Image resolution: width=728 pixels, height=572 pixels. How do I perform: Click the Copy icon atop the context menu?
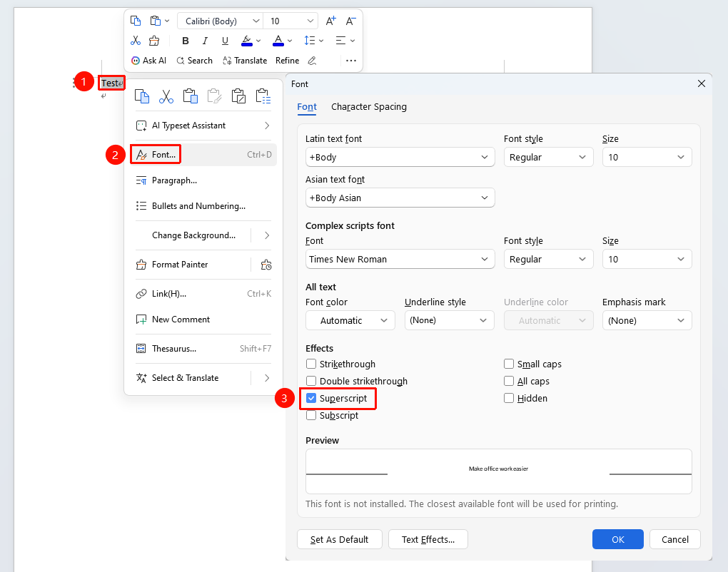pos(142,96)
